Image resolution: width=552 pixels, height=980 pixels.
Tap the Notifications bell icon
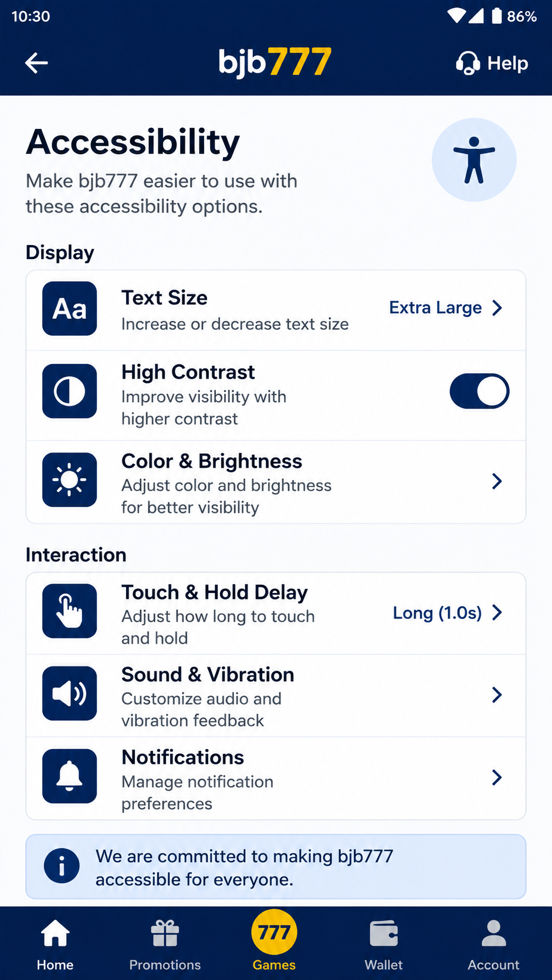click(70, 776)
